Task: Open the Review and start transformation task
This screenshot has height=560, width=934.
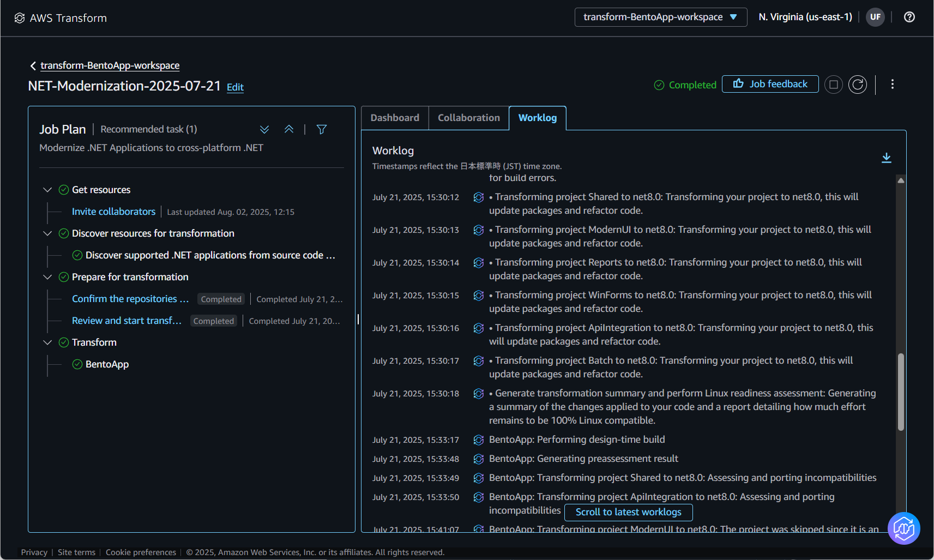Action: [126, 321]
